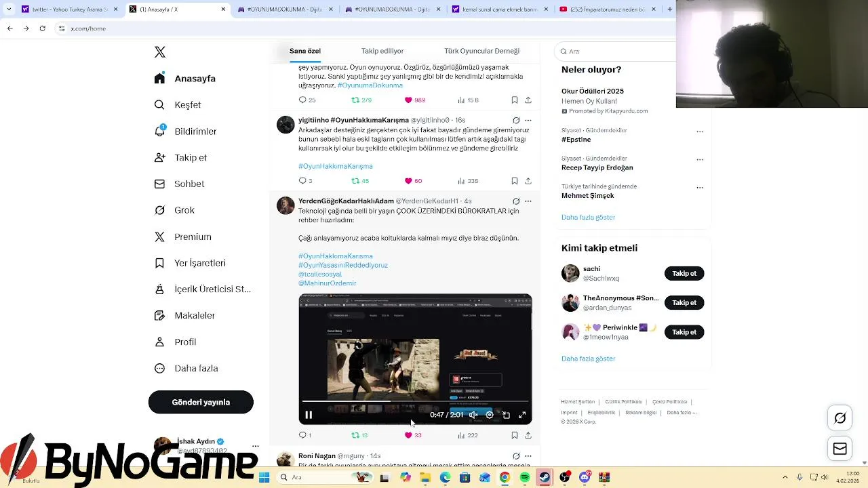868x488 pixels.
Task: Unmute the video player
Action: tap(473, 415)
